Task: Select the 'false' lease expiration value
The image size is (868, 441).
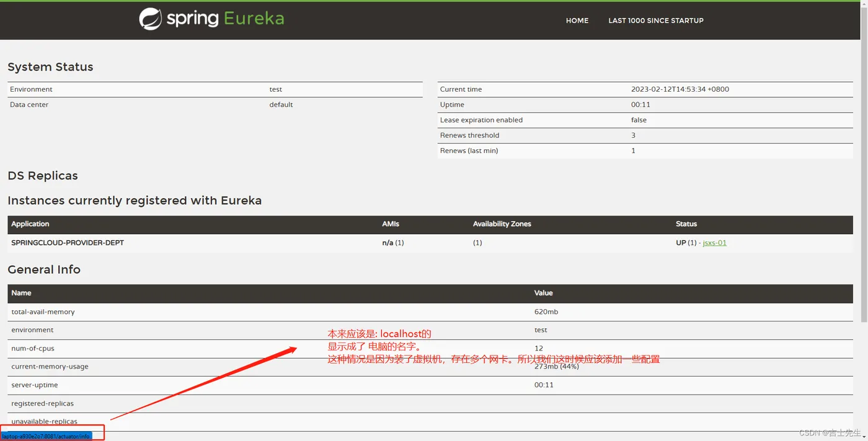Action: point(639,120)
